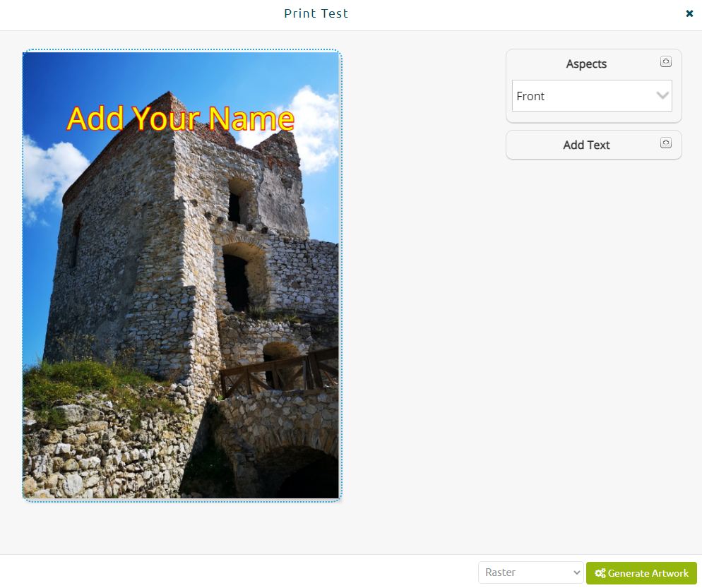The width and height of the screenshot is (702, 588).
Task: Click the gears icon on Generate Artwork
Action: click(600, 572)
